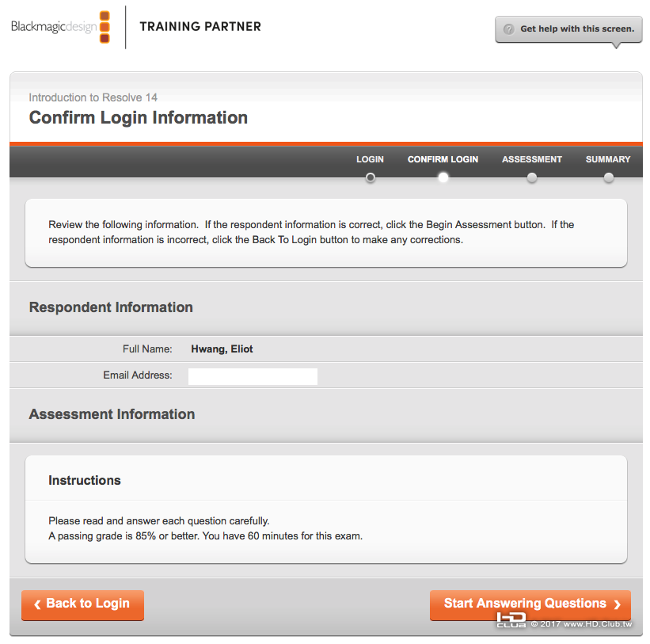Screen dimensions: 650x644
Task: Click the blacked-out Email Address value
Action: click(253, 376)
